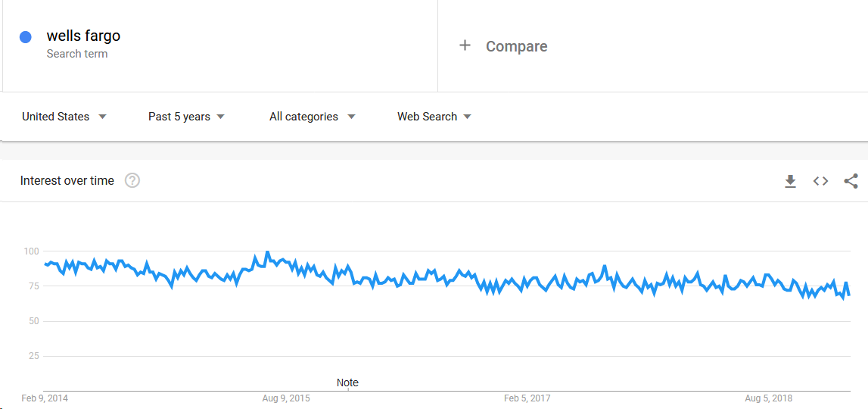
Task: Click the blue dot beside wells fargo
Action: click(x=26, y=37)
